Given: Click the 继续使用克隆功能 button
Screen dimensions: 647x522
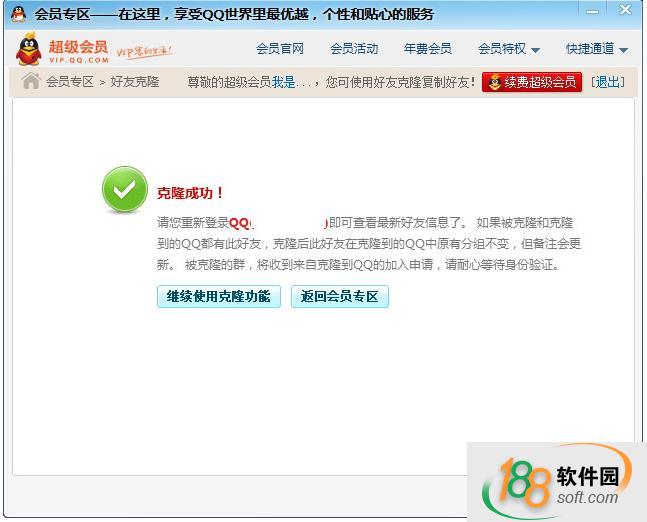Looking at the screenshot, I should pyautogui.click(x=219, y=296).
